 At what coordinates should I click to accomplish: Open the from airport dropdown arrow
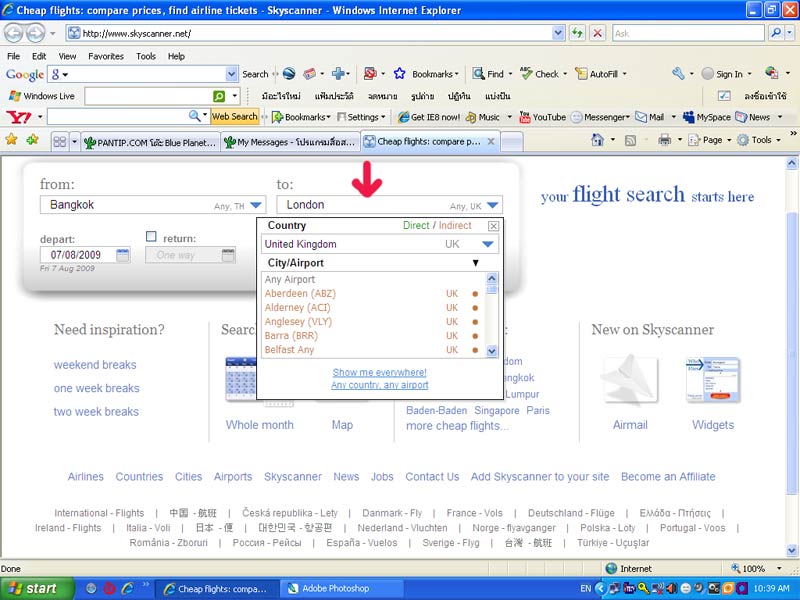(x=256, y=205)
